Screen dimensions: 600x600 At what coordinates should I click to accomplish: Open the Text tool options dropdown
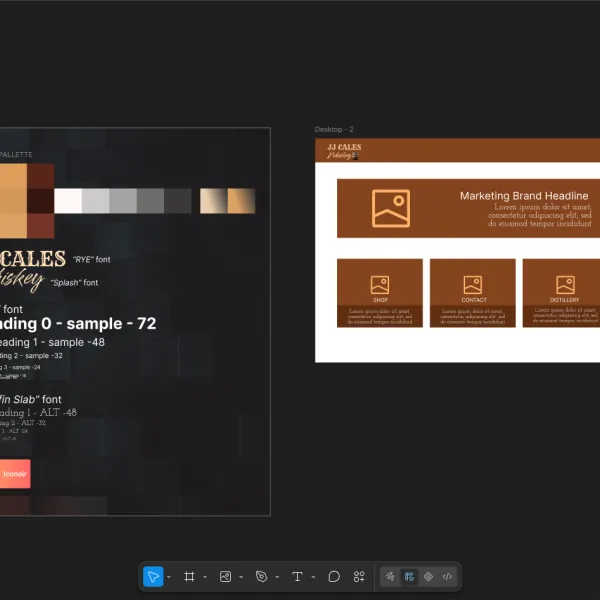click(x=313, y=577)
